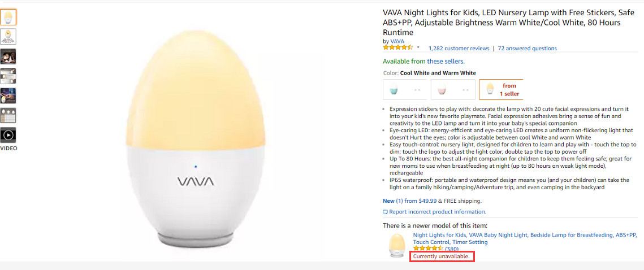View the 72 answered questions
This screenshot has height=270, width=644.
point(527,49)
